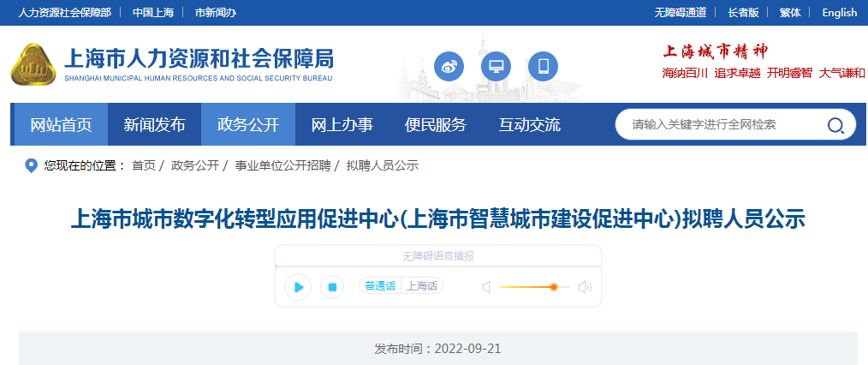Go to 拟聘人员公示 in breadcrumb
Viewport: 868px width, 365px height.
coord(382,165)
